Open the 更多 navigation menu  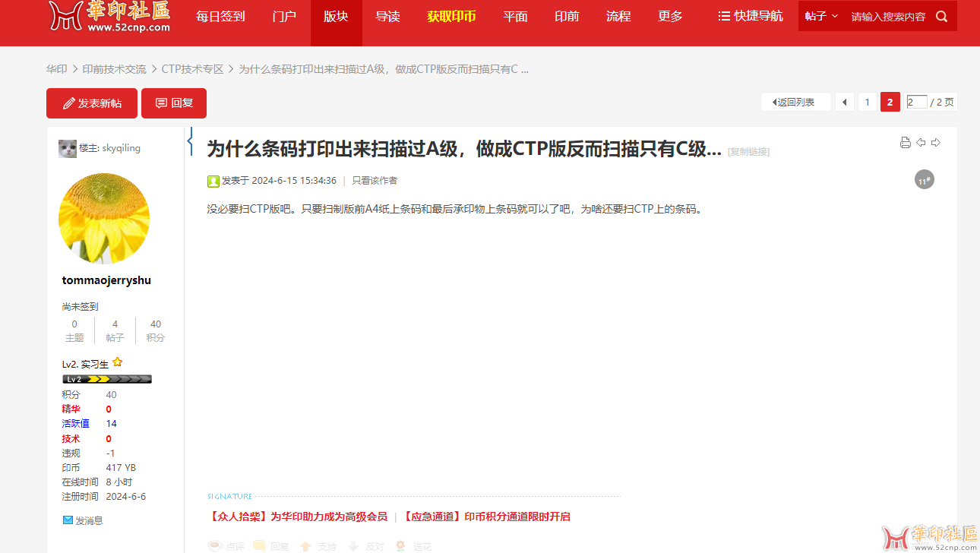click(670, 16)
